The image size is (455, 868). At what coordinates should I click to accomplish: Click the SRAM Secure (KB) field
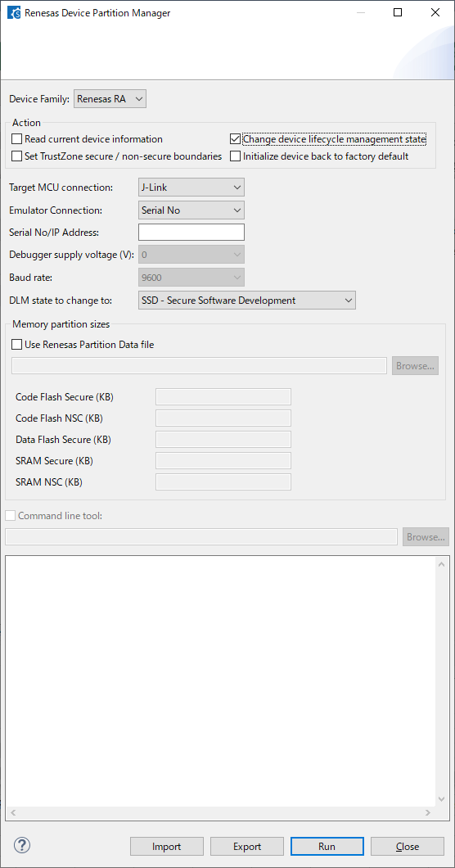click(223, 460)
